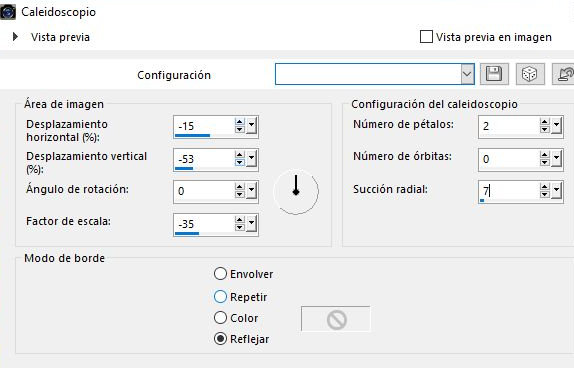The image size is (574, 368).
Task: Open the Configuración presets dropdown
Action: click(x=467, y=74)
